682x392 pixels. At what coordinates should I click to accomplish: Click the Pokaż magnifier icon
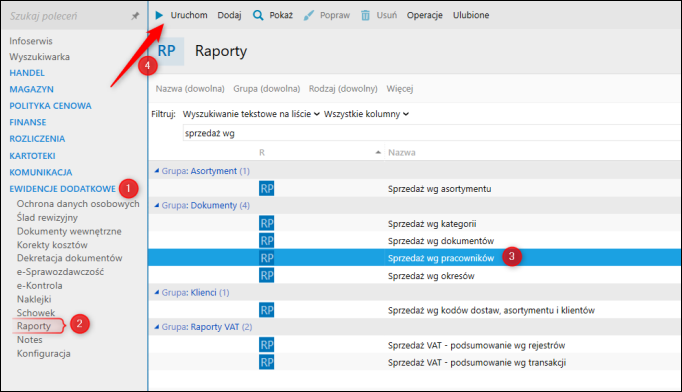pos(258,15)
